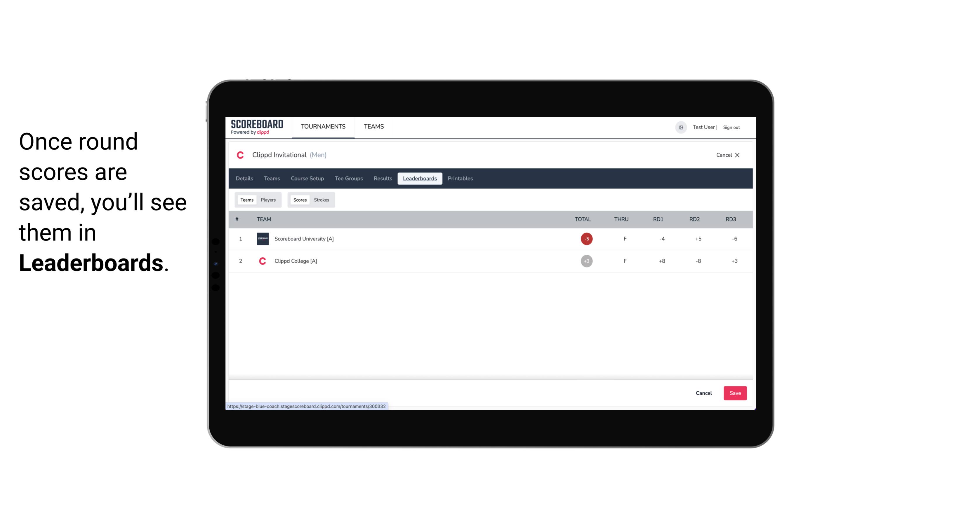Click the Course Setup tab
Screen dimensions: 980x527
tap(307, 179)
